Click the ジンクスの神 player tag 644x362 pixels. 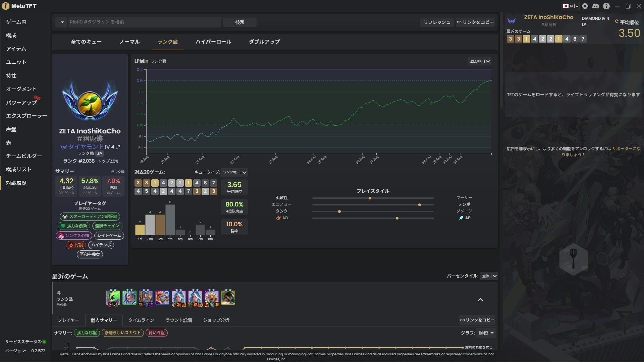tap(73, 236)
